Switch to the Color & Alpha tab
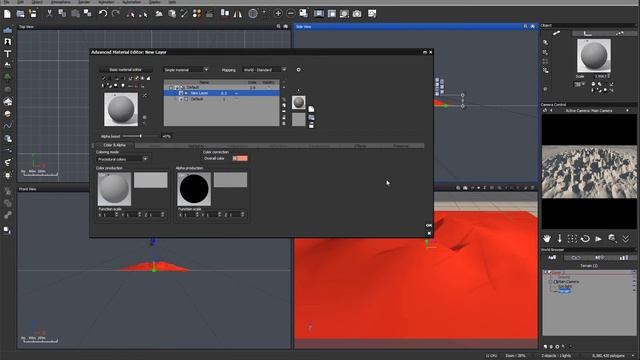The image size is (640, 360). (114, 145)
